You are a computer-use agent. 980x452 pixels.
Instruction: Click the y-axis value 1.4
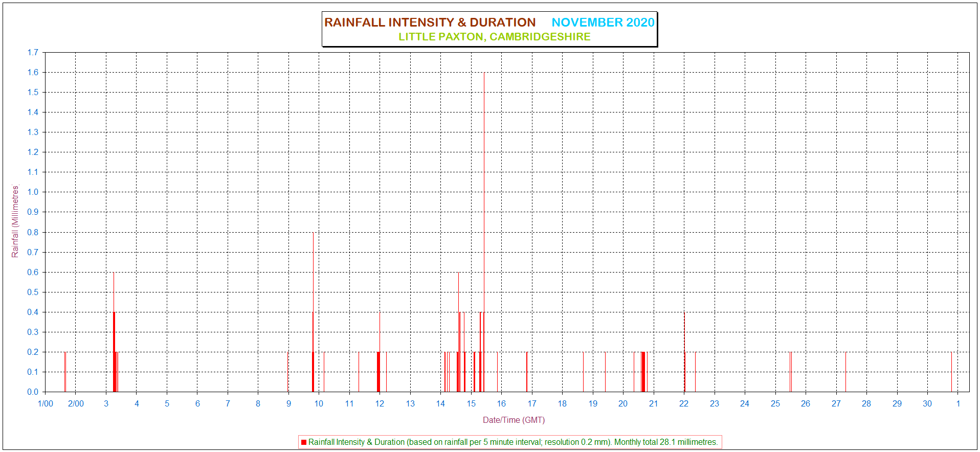click(33, 112)
